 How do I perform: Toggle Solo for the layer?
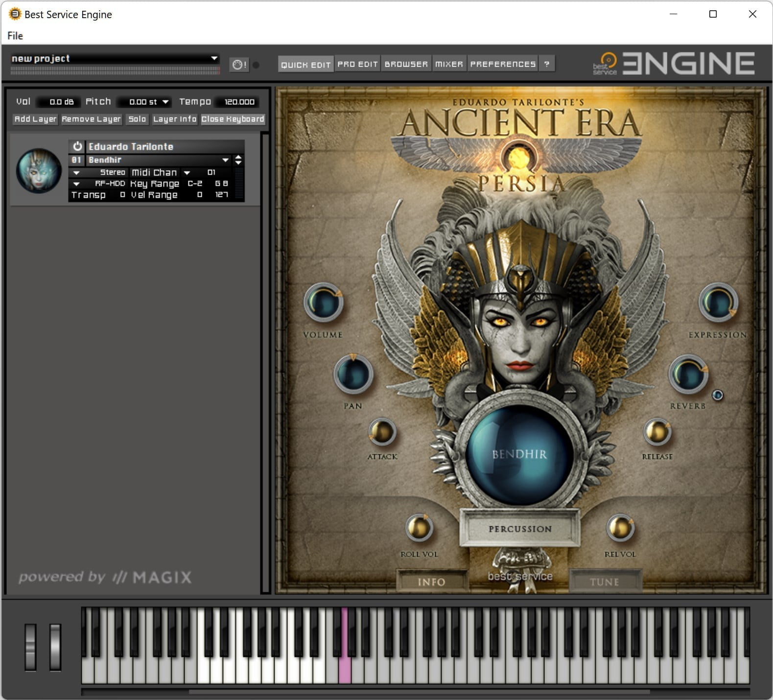click(x=137, y=119)
